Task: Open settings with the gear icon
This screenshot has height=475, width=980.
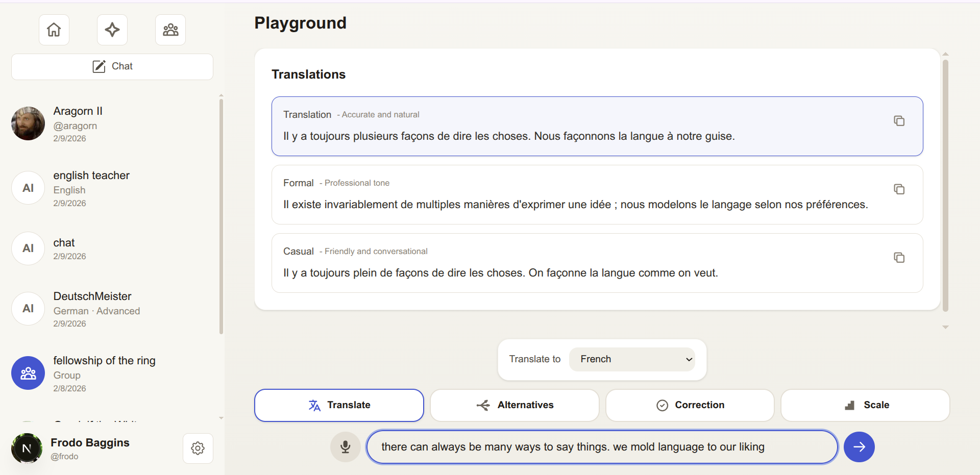Action: tap(198, 448)
